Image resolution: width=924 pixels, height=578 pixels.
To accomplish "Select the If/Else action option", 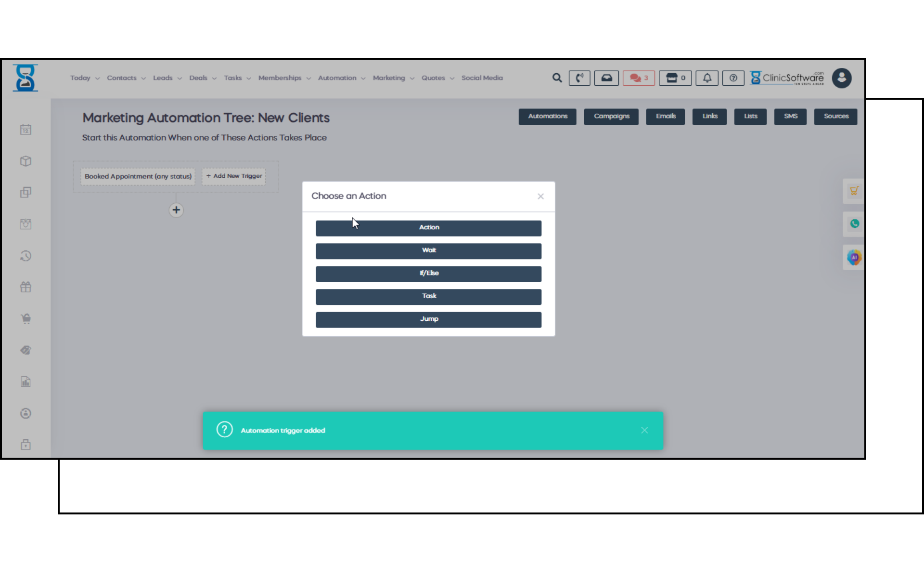I will [428, 274].
